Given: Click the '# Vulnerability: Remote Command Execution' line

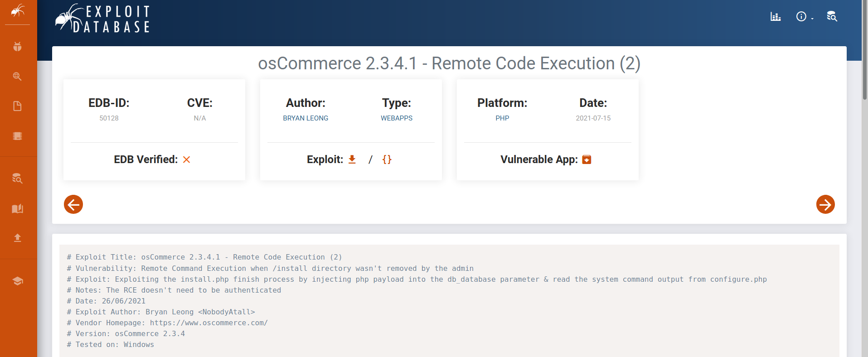Looking at the screenshot, I should click(270, 269).
